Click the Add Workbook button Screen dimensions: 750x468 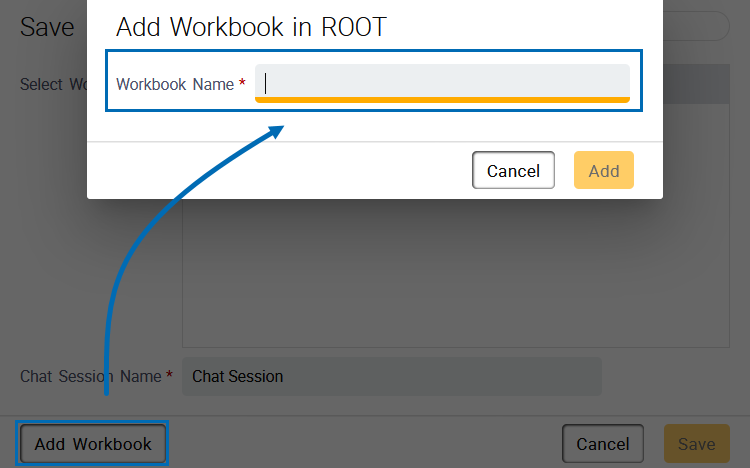point(93,444)
